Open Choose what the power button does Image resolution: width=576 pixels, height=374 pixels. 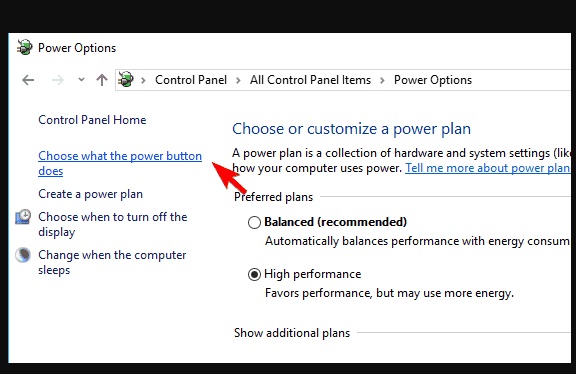tap(120, 163)
